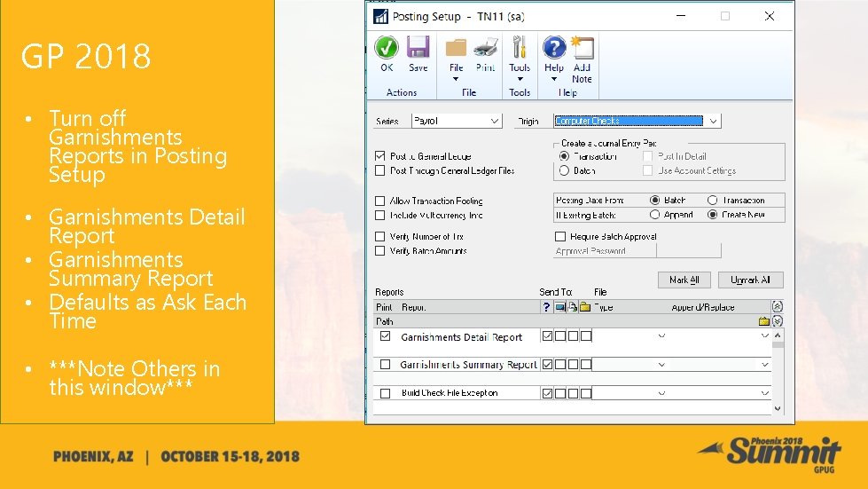Click the Garnishments Detail Report row name
The width and height of the screenshot is (868, 489).
pos(461,337)
